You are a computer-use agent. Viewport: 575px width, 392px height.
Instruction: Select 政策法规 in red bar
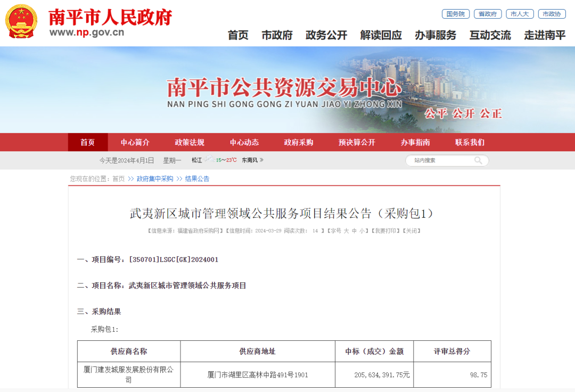(x=190, y=142)
